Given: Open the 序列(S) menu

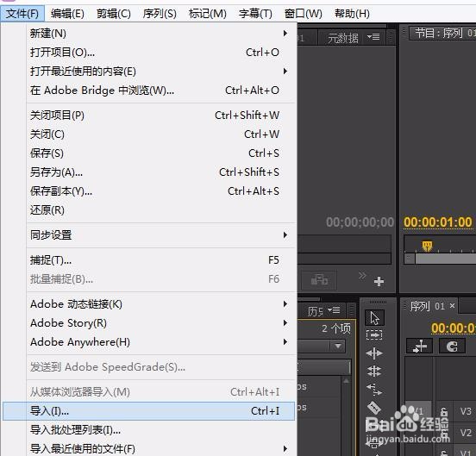Looking at the screenshot, I should tap(160, 14).
